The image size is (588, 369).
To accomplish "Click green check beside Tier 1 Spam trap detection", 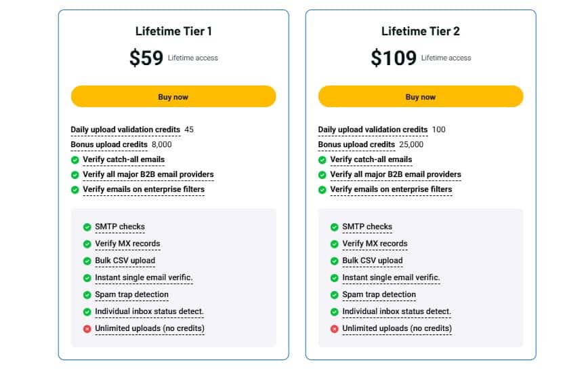I will pyautogui.click(x=87, y=295).
